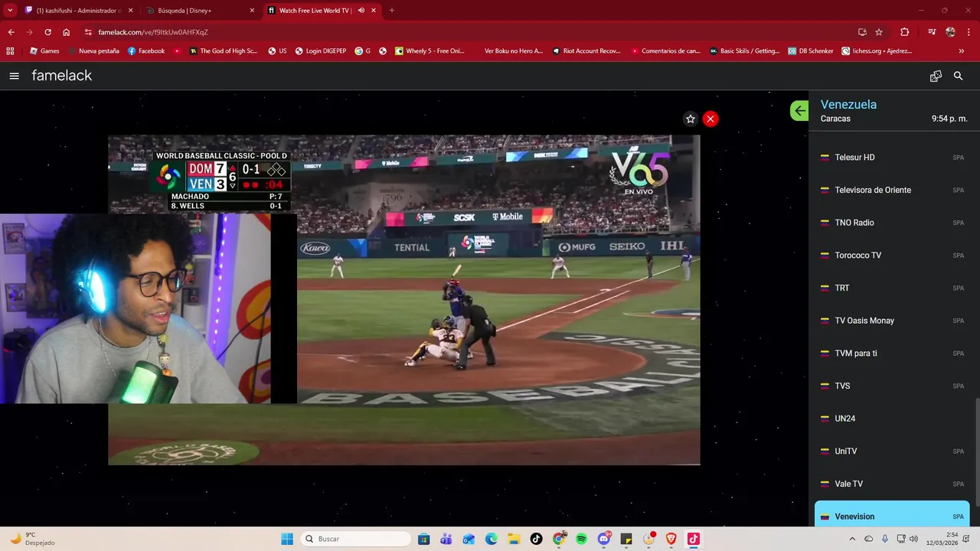Show hidden system tray icons chevron
980x551 pixels.
pyautogui.click(x=852, y=539)
